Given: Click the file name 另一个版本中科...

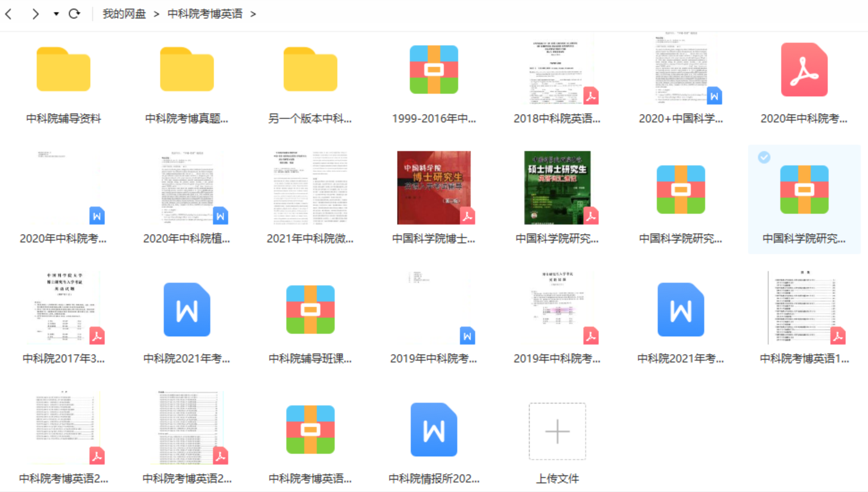Looking at the screenshot, I should coord(310,119).
